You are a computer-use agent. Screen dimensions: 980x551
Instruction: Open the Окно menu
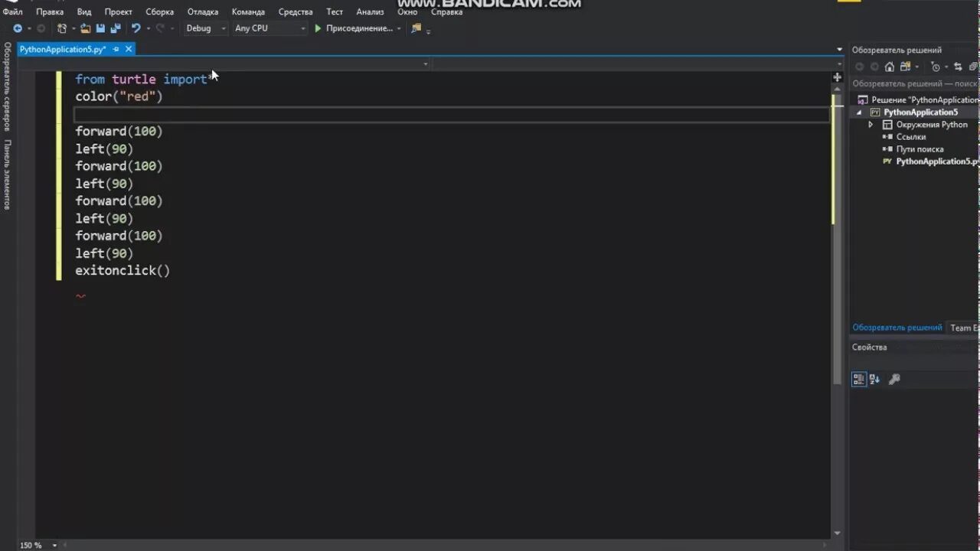[407, 11]
